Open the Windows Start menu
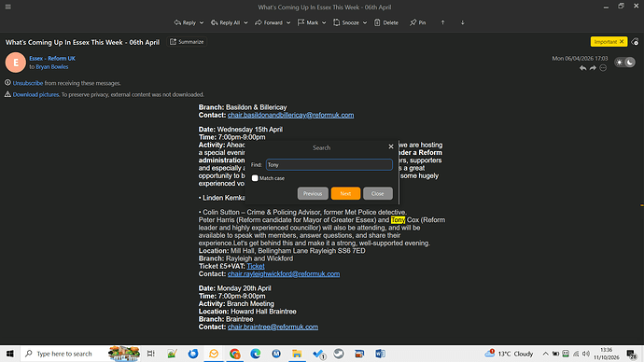This screenshot has width=644, height=362. (x=10, y=354)
